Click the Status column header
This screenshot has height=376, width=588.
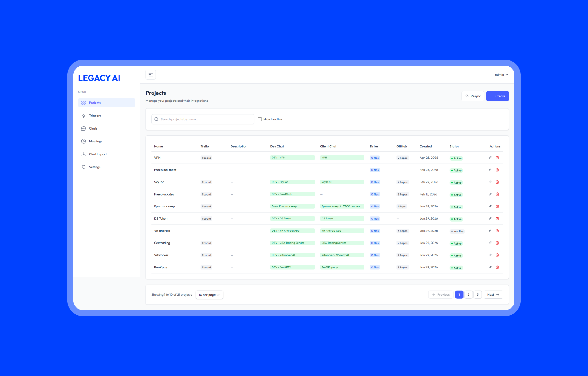click(454, 146)
